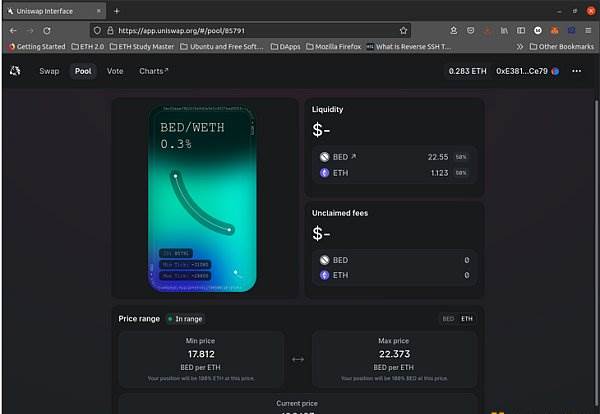Screen dimensions: 600x414
Task: Switch price range display to ETH
Action: (466, 319)
